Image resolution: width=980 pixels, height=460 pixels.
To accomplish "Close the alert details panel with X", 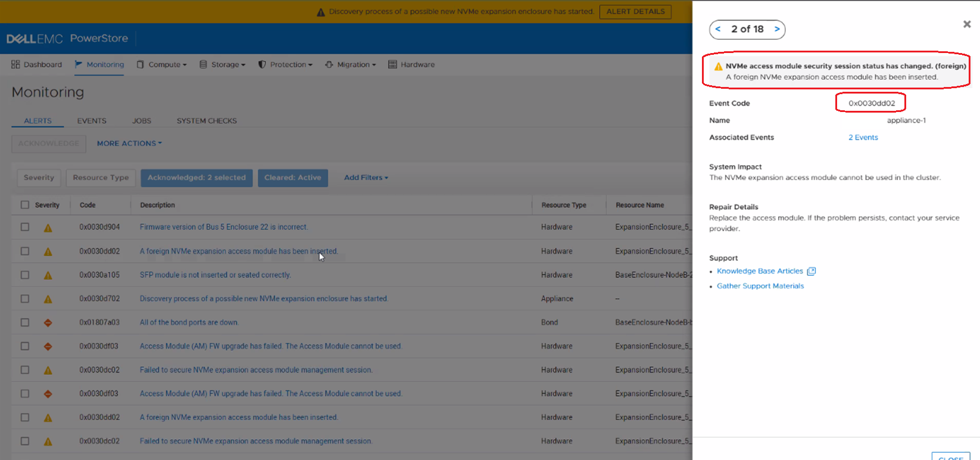I will click(966, 24).
